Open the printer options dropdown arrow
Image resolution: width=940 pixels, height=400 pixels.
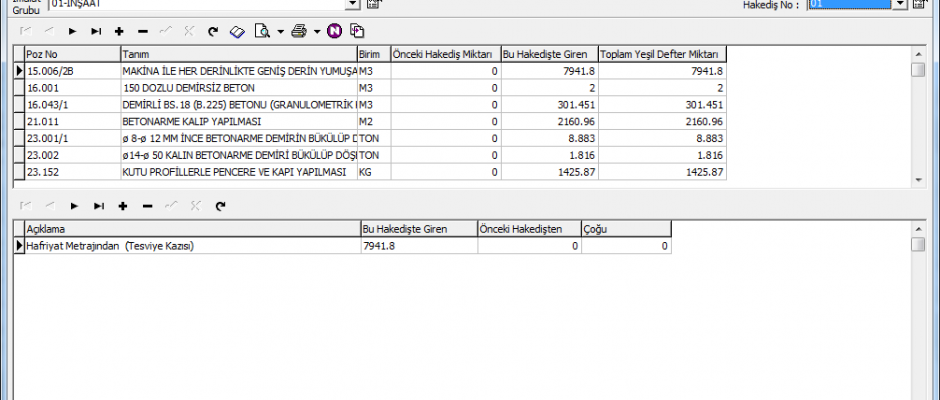316,32
